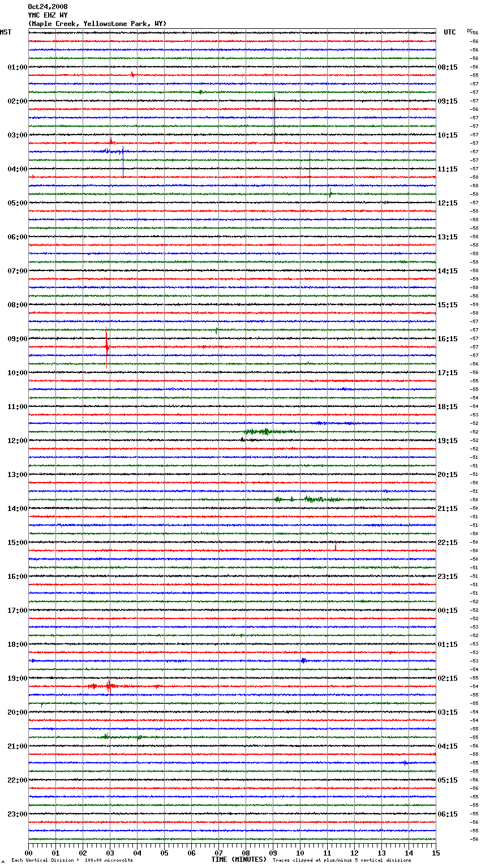
Task: Click minute tick label 10 on bottom axis
Action: point(300,853)
